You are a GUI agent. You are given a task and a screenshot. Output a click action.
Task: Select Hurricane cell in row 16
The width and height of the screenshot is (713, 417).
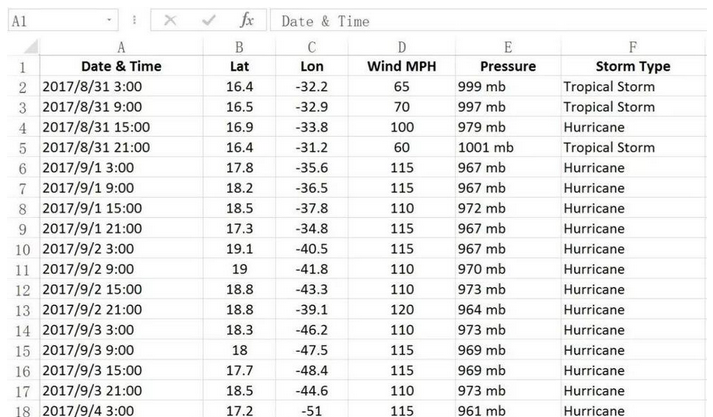[633, 370]
